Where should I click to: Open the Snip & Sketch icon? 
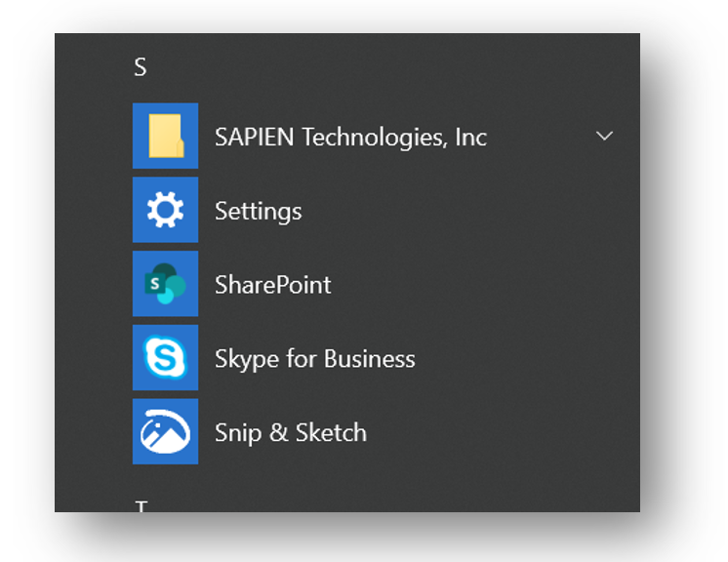click(165, 431)
